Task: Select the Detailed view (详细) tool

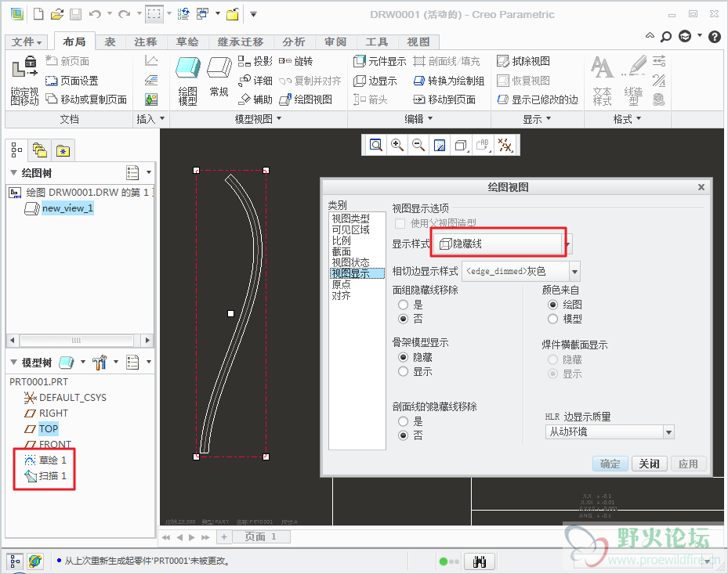Action: [255, 81]
